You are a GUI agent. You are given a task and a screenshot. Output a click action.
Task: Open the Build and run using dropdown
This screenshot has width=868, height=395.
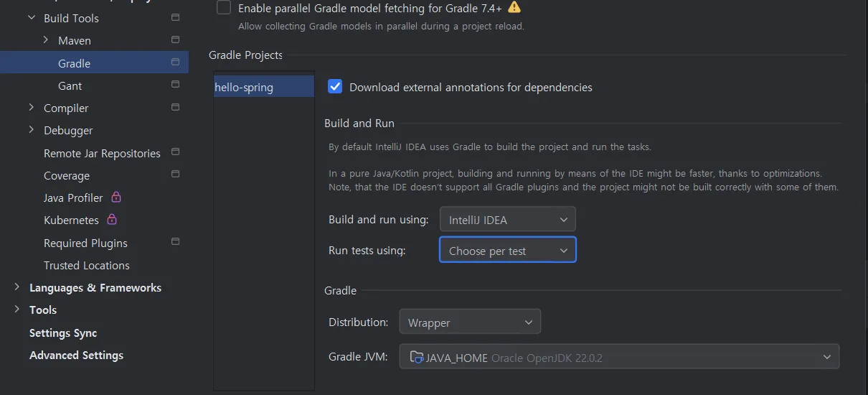pos(507,220)
